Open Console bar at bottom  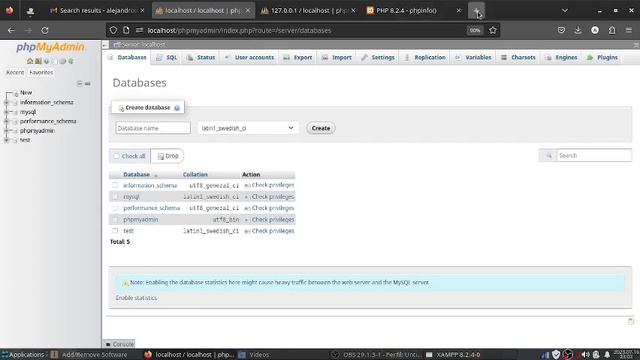119,344
